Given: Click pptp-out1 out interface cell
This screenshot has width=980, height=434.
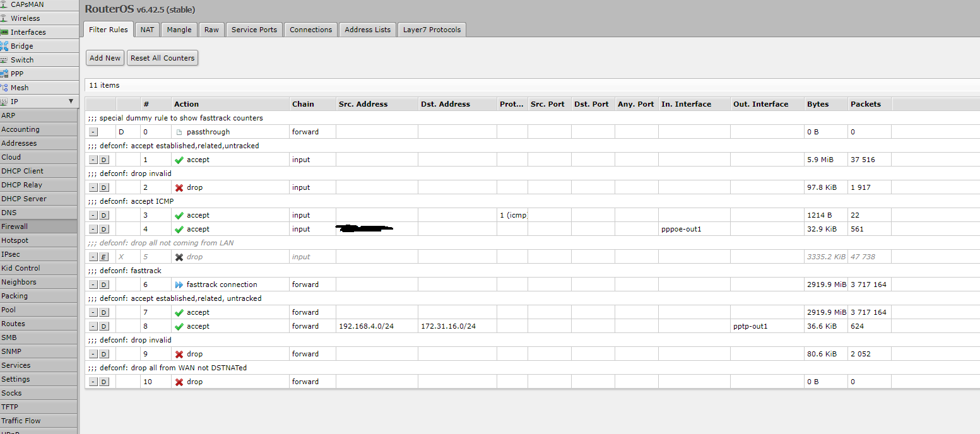Looking at the screenshot, I should 767,326.
